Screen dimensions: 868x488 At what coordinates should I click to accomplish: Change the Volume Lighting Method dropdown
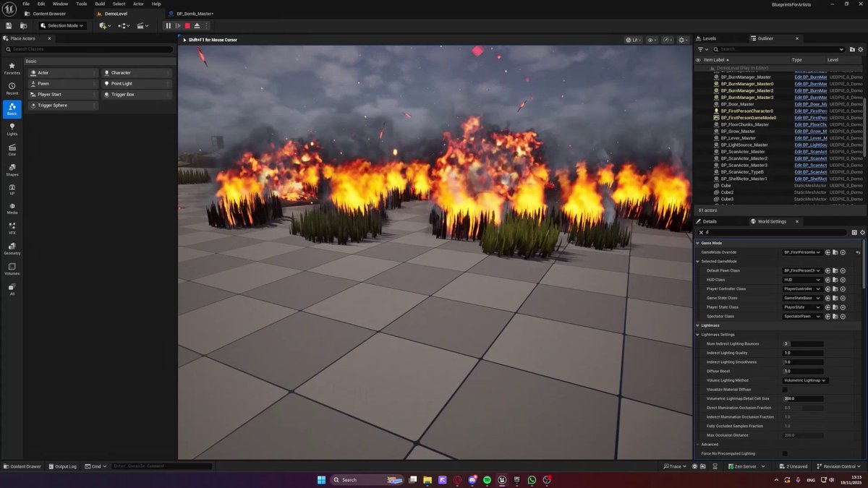(x=804, y=380)
